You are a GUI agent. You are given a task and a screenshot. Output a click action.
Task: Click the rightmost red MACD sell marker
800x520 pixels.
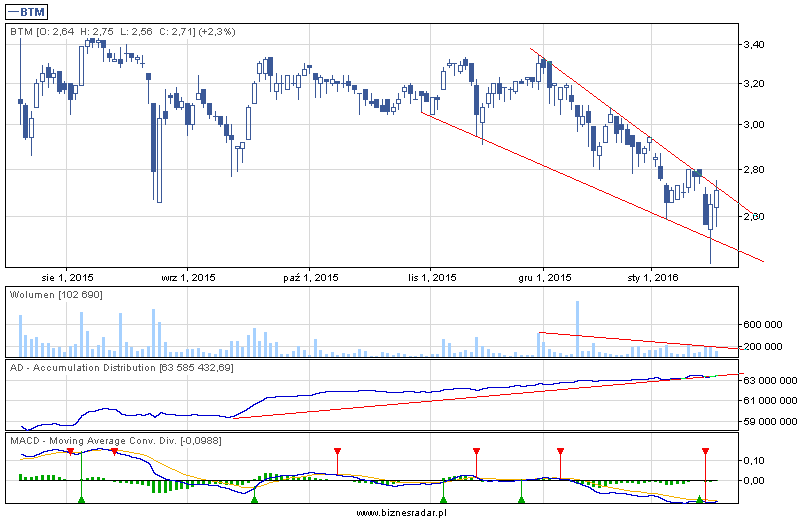(705, 452)
